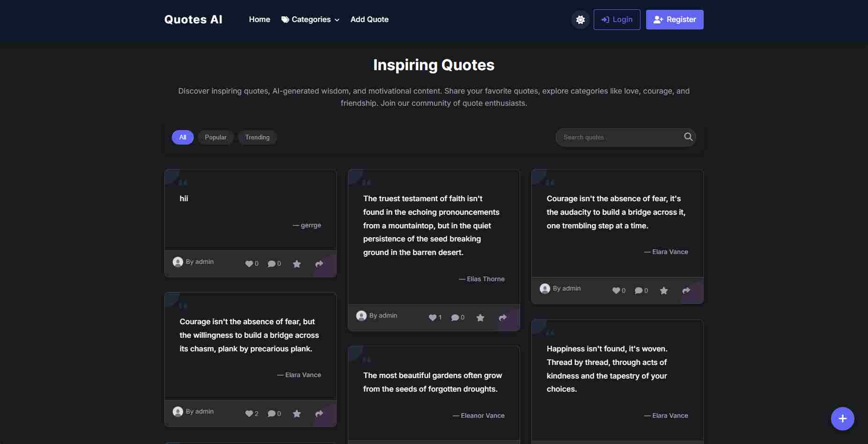Viewport: 868px width, 444px height.
Task: Open the Add Quote page
Action: (x=369, y=20)
